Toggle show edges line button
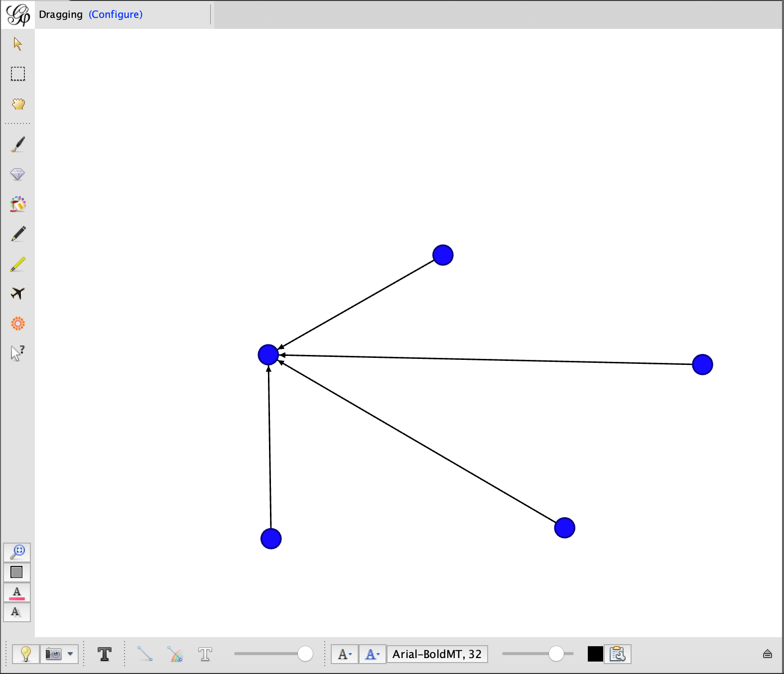The image size is (784, 674). tap(145, 654)
